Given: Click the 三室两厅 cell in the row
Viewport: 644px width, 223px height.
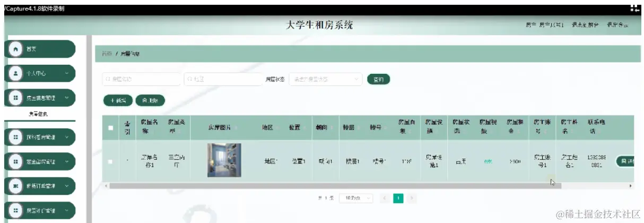Looking at the screenshot, I should click(177, 161).
